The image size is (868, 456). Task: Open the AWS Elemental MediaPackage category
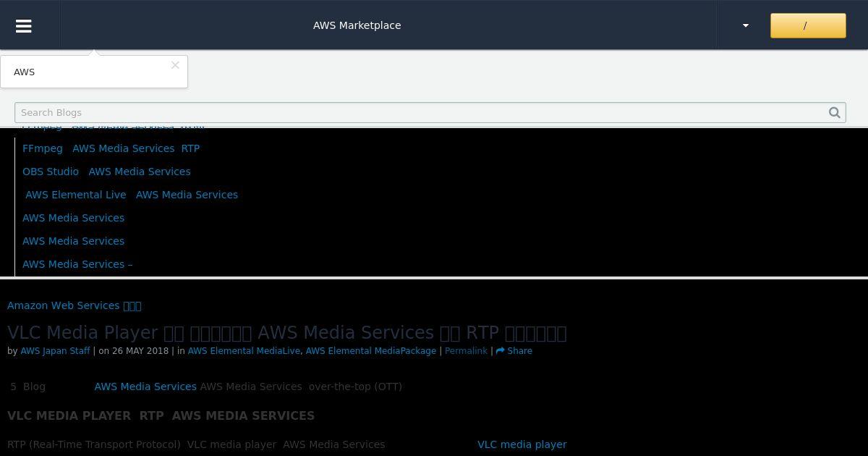click(371, 351)
